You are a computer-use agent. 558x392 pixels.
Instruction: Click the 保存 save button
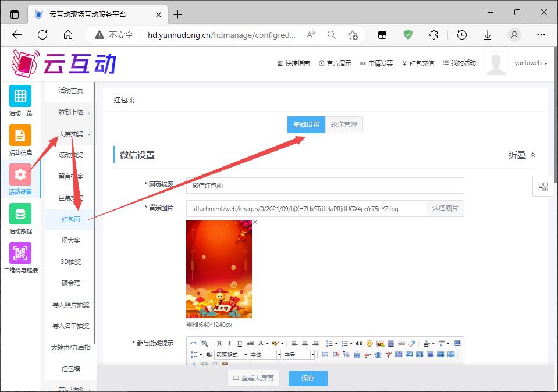pyautogui.click(x=308, y=378)
